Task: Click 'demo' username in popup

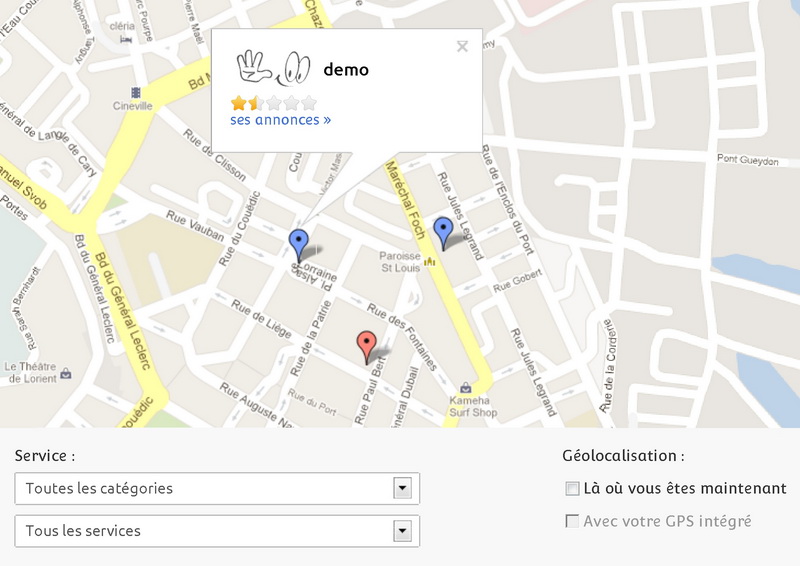Action: click(346, 69)
